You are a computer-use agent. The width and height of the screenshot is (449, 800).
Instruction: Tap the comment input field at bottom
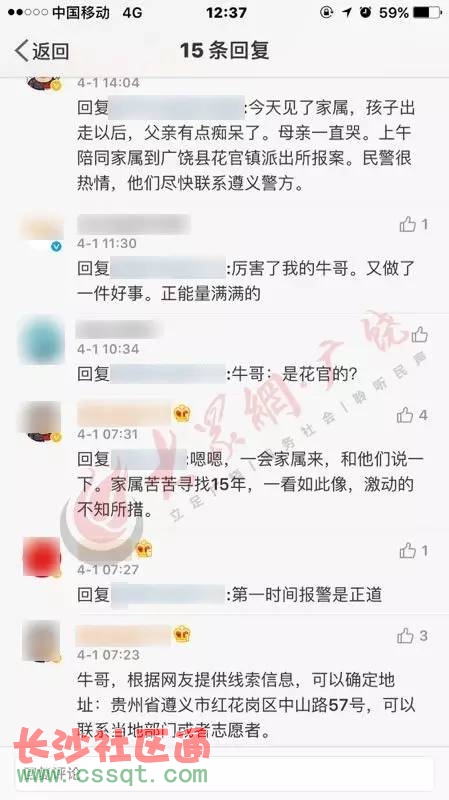(224, 774)
